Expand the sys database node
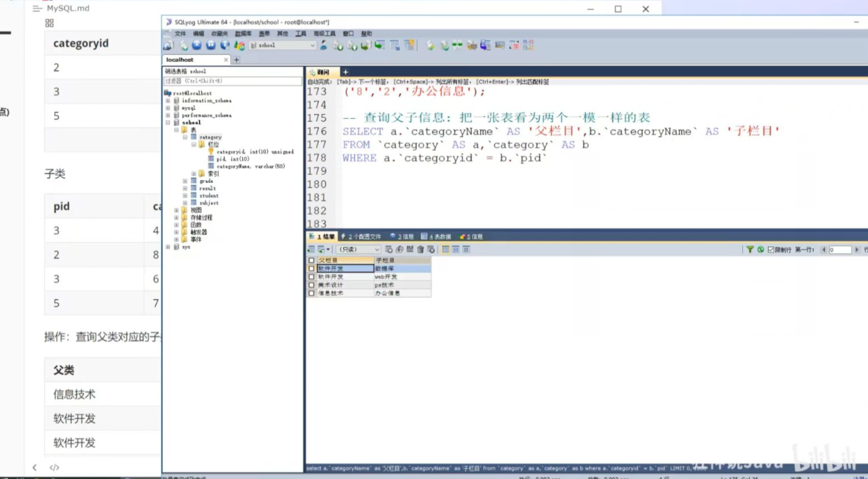 [x=168, y=247]
